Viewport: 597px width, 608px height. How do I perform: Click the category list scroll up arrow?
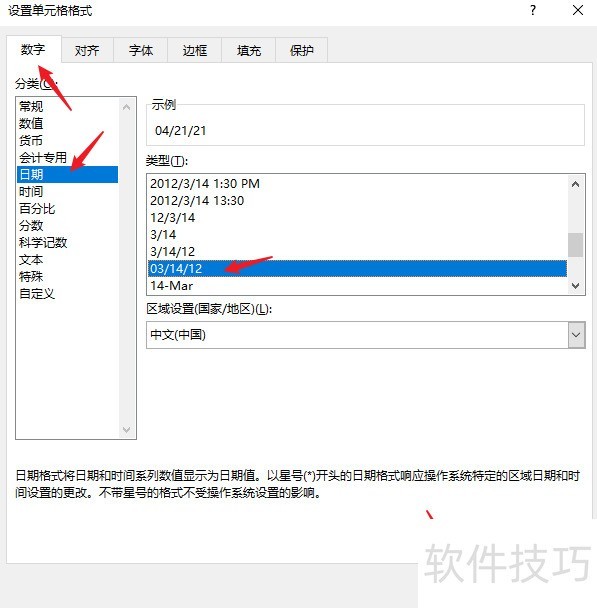[126, 107]
